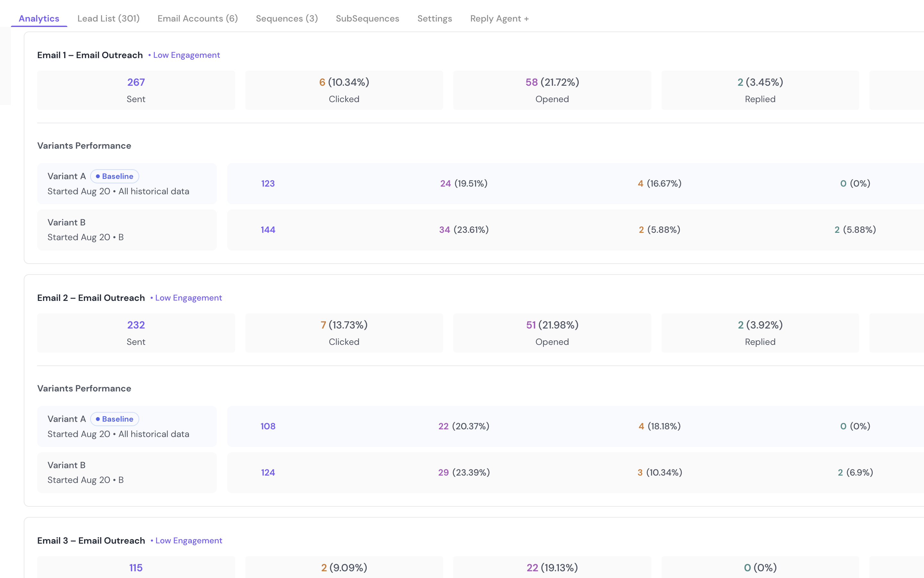Viewport: 924px width, 578px height.
Task: Open the SubSequences tab
Action: coord(367,18)
